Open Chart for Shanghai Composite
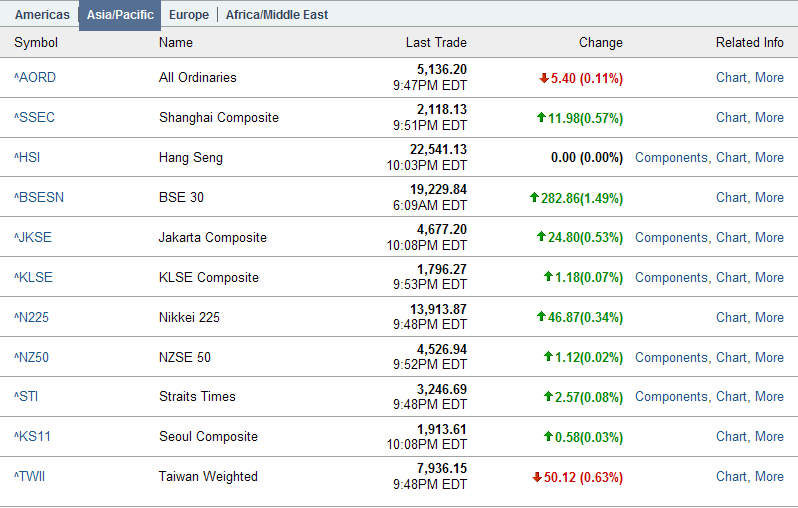This screenshot has width=798, height=508. point(731,118)
